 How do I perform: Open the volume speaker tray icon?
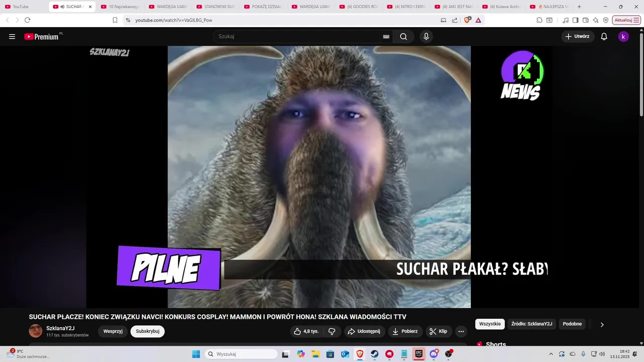pyautogui.click(x=602, y=354)
